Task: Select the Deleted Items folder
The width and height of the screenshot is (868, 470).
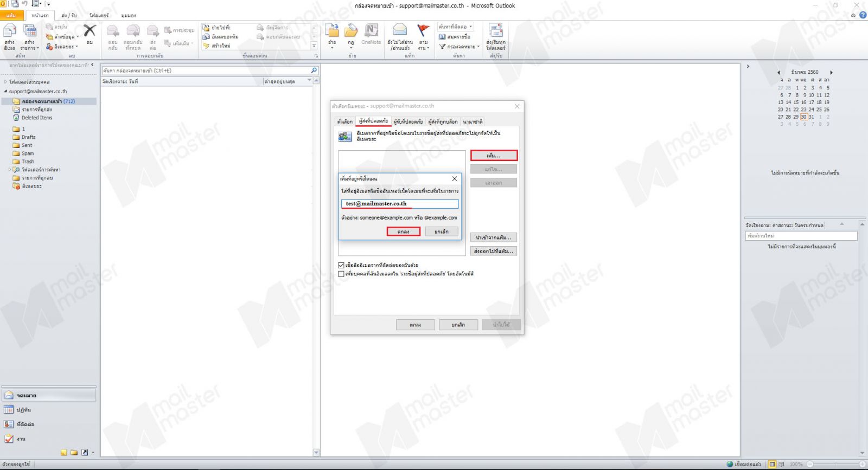Action: [37, 118]
